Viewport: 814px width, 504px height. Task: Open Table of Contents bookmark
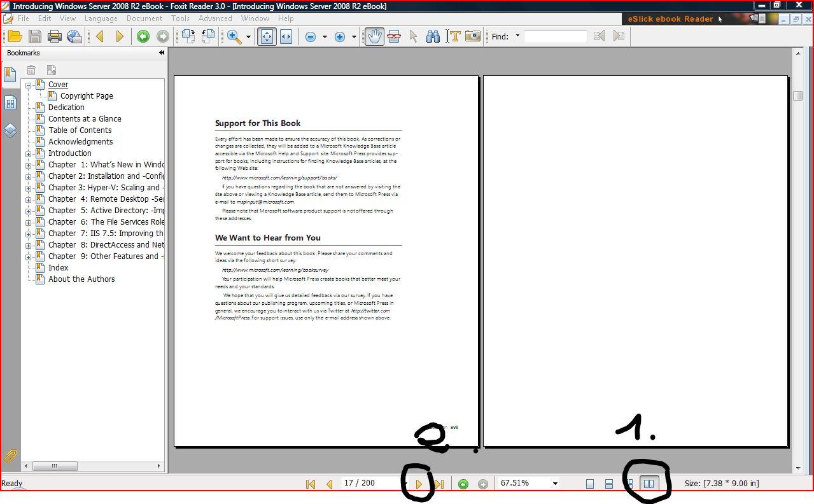coord(80,130)
